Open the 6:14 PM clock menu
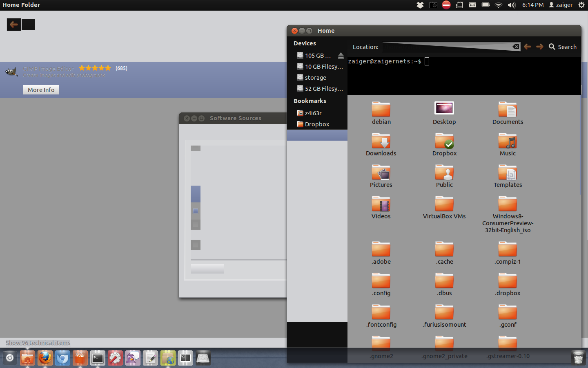Screen dimensions: 588x368 533,5
